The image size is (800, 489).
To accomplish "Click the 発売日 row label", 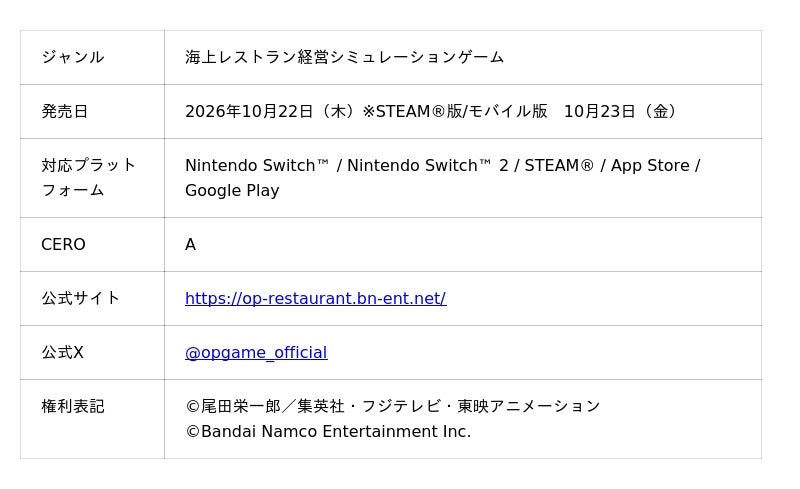I will 65,111.
